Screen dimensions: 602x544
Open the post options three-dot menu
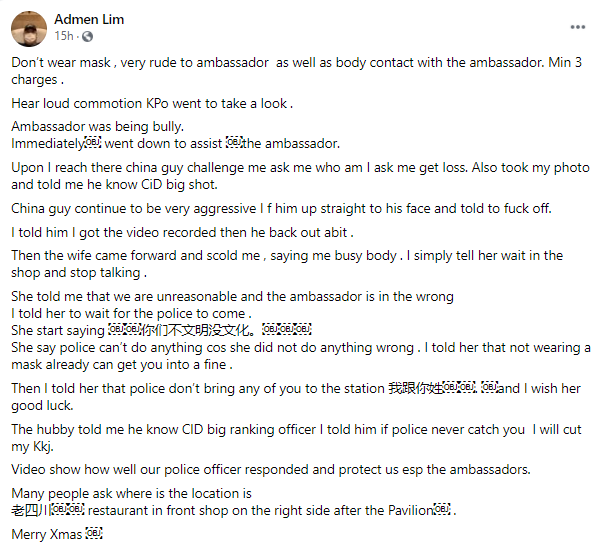tap(577, 27)
